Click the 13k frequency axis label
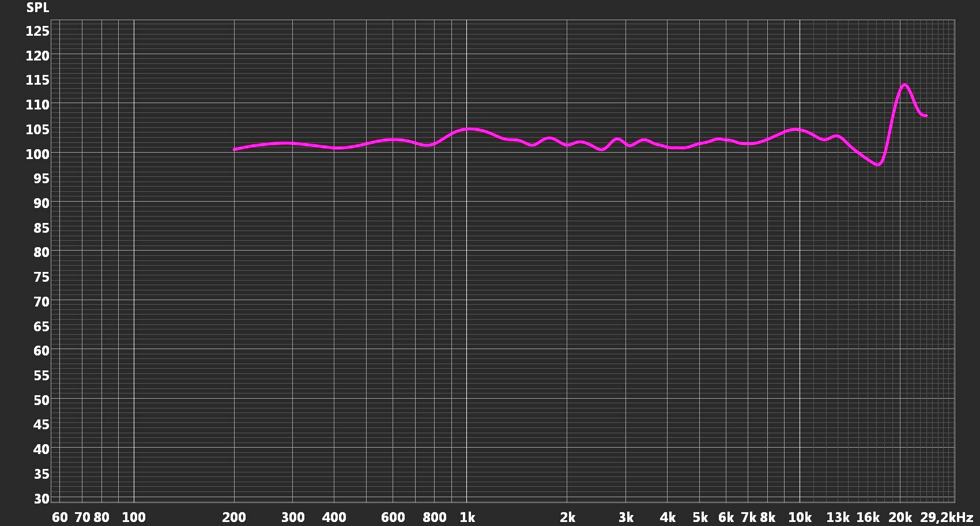The height and width of the screenshot is (526, 980). pyautogui.click(x=838, y=517)
